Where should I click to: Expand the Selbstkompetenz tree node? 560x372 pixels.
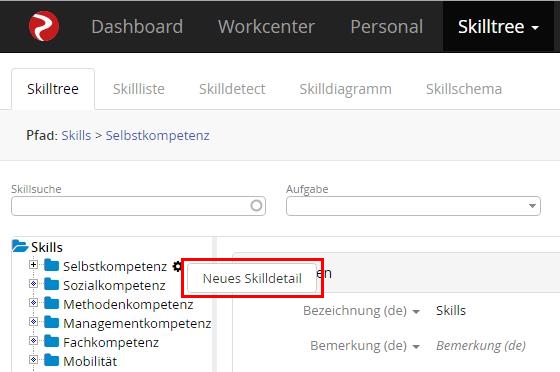coord(33,265)
